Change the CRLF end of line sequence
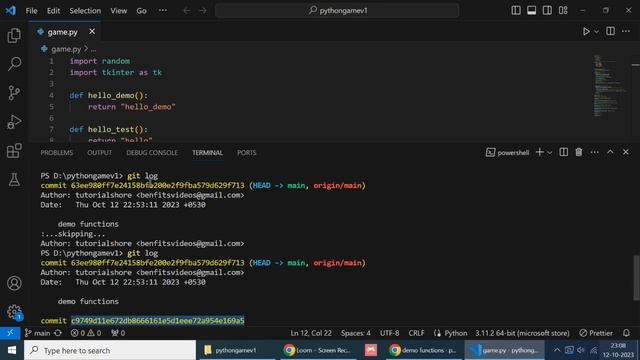The width and height of the screenshot is (640, 360). [416, 333]
